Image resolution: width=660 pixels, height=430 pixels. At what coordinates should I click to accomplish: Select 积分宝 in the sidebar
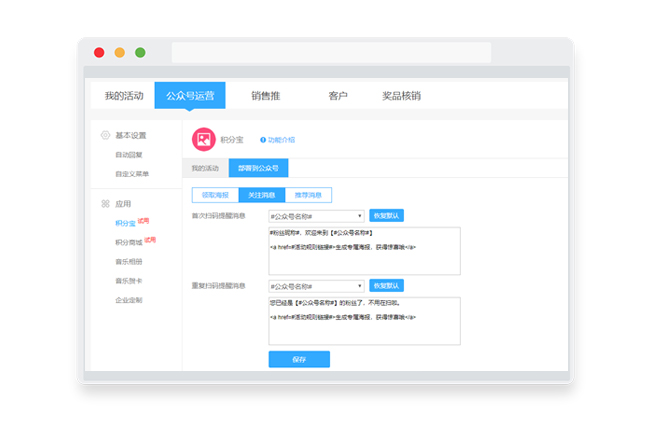[x=125, y=223]
